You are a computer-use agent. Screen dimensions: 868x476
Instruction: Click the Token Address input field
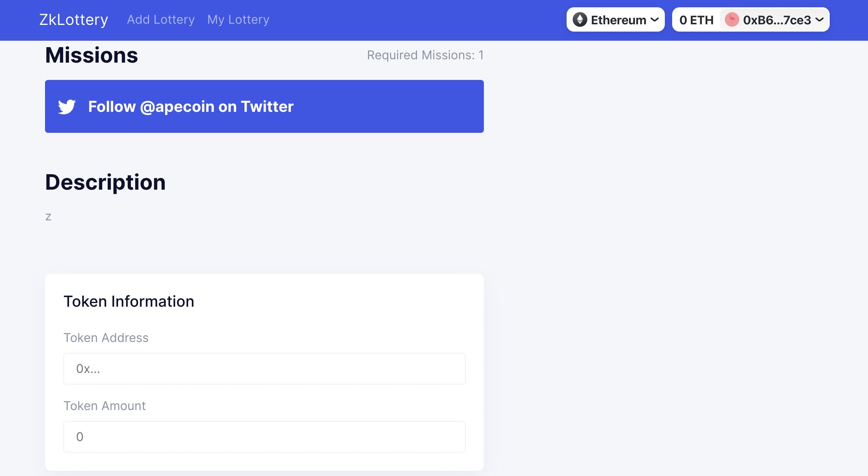[264, 368]
